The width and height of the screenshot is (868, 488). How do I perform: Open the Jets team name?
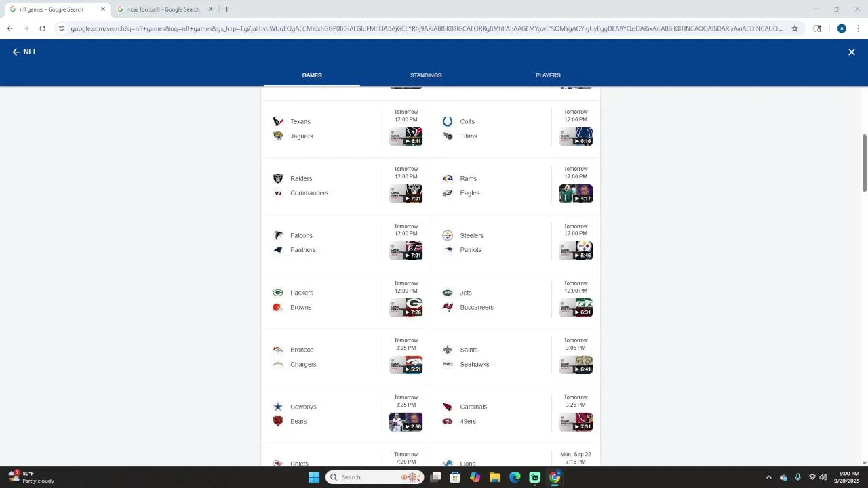[466, 293]
